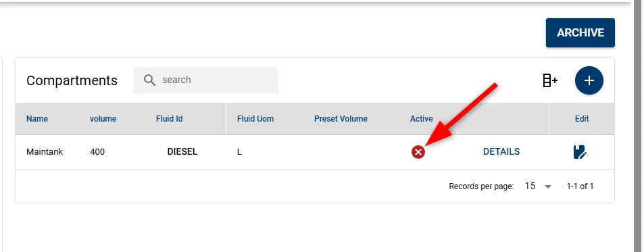Click the 400 volume cell
Viewport: 644px width, 252px height.
click(x=97, y=152)
